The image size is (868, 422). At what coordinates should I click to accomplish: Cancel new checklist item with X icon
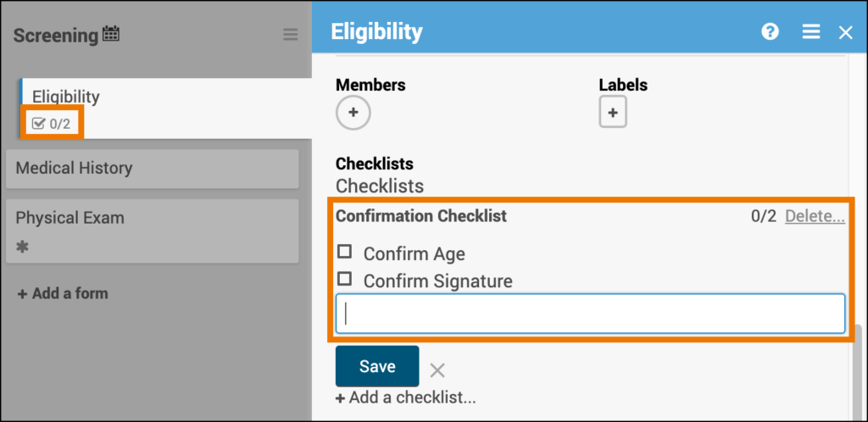[x=437, y=369]
